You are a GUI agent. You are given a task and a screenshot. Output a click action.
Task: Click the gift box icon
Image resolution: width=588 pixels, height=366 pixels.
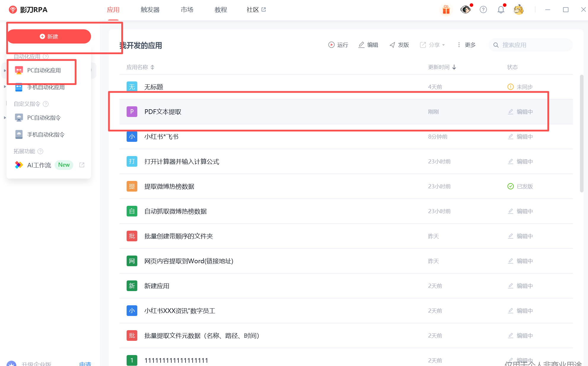coord(446,10)
